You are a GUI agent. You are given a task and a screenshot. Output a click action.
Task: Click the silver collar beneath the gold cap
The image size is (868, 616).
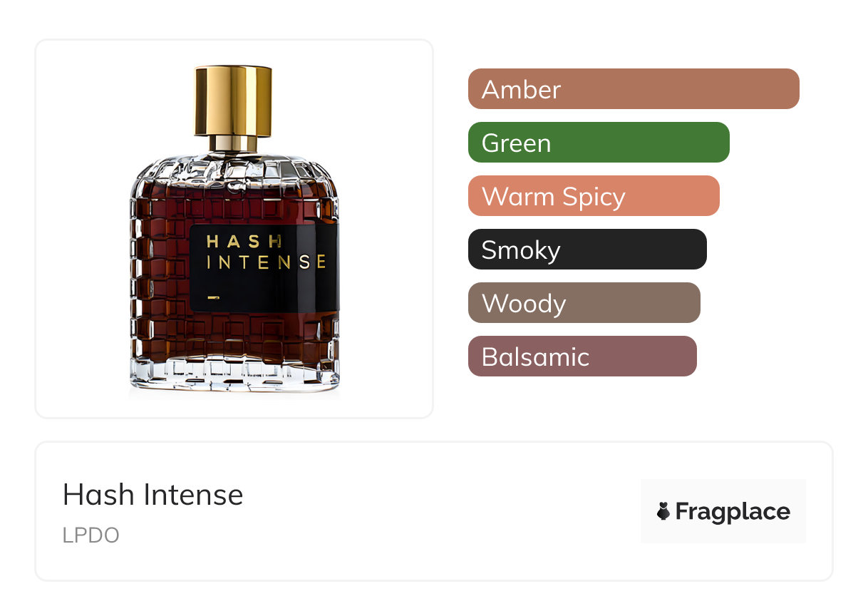coord(234,143)
